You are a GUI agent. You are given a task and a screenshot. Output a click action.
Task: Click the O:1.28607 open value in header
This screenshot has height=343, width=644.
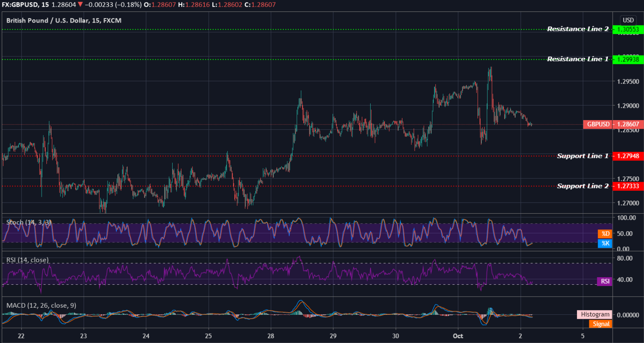(x=160, y=5)
